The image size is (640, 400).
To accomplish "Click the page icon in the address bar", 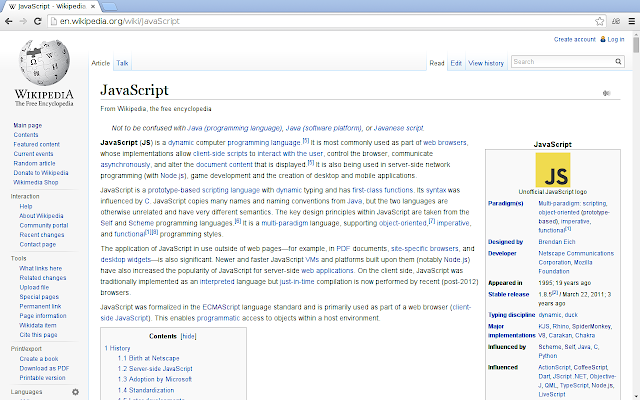I will 53,21.
